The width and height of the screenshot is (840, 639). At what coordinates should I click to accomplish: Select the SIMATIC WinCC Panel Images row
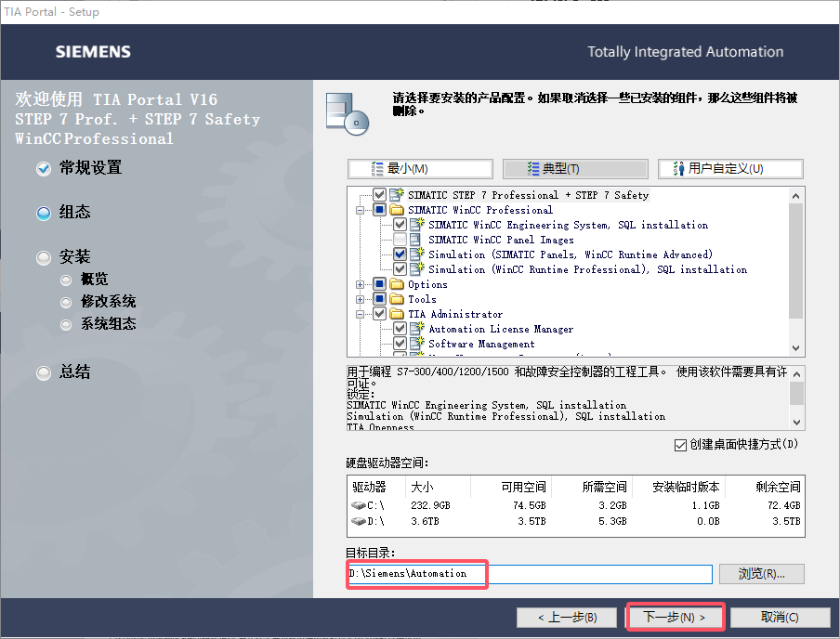[x=501, y=240]
